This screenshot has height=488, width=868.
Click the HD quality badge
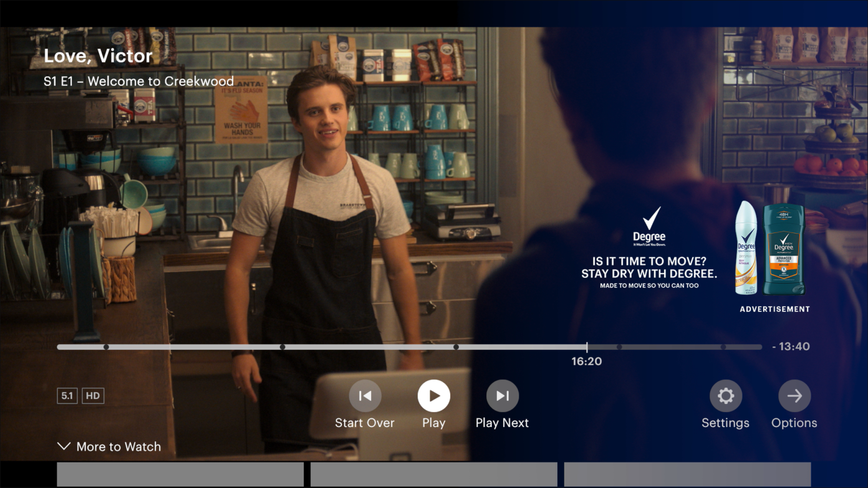coord(93,396)
